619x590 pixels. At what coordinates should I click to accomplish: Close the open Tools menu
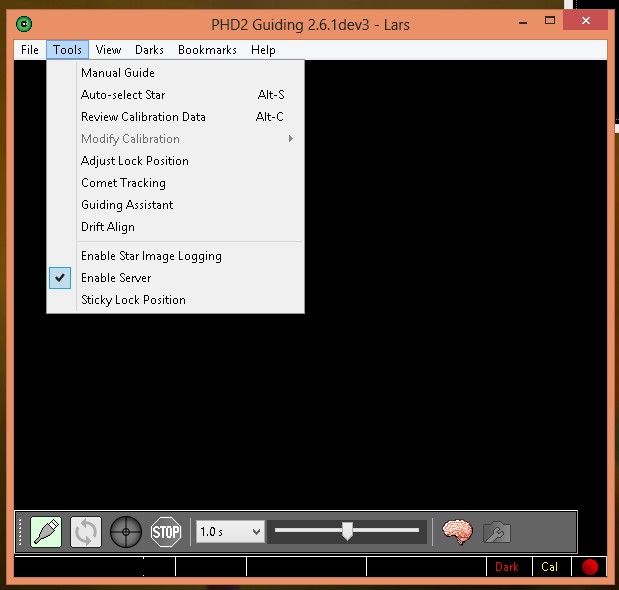pyautogui.click(x=67, y=50)
